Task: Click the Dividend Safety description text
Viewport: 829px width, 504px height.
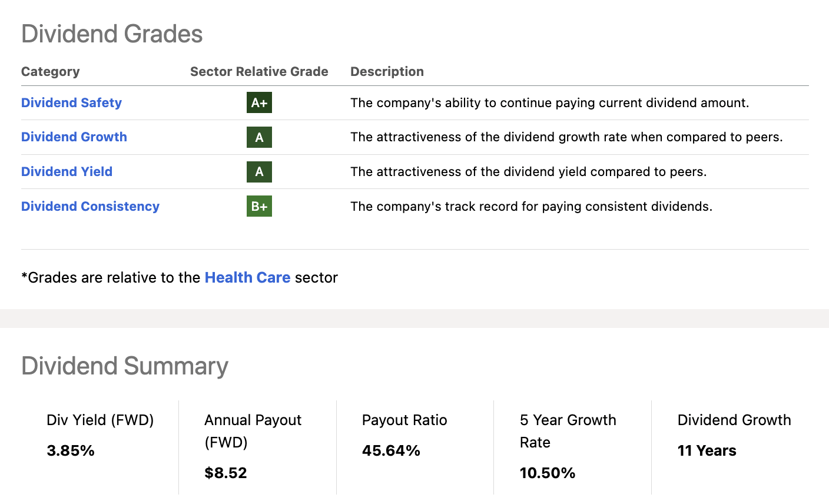Action: 549,103
